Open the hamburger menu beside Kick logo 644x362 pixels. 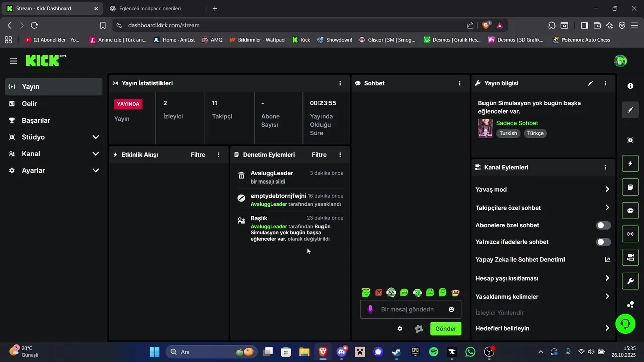(x=14, y=61)
